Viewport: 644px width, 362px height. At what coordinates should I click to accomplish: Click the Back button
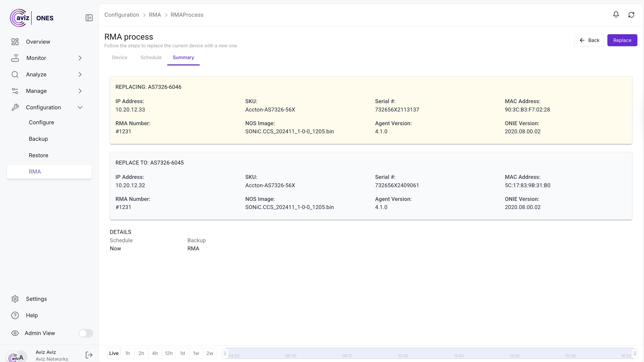[x=589, y=40]
